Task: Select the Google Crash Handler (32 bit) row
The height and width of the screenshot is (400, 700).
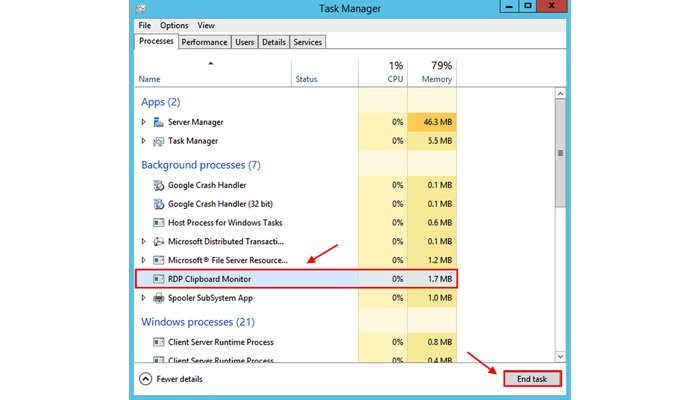Action: [x=296, y=204]
